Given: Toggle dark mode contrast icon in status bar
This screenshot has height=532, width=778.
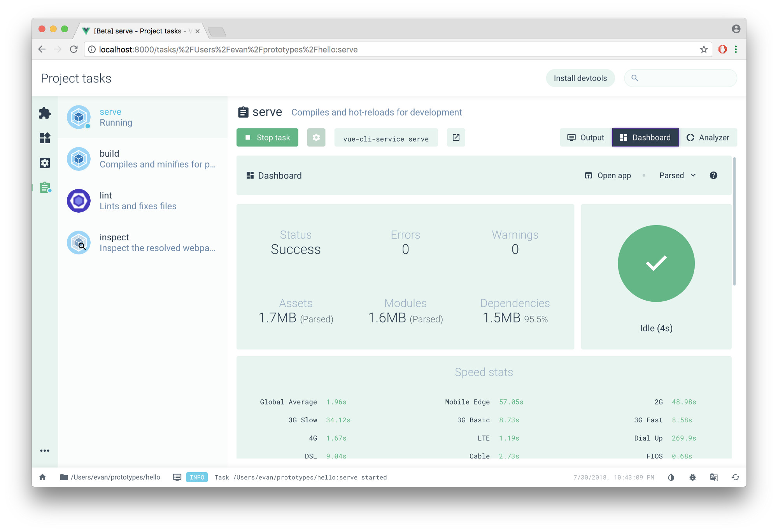Looking at the screenshot, I should 671,477.
